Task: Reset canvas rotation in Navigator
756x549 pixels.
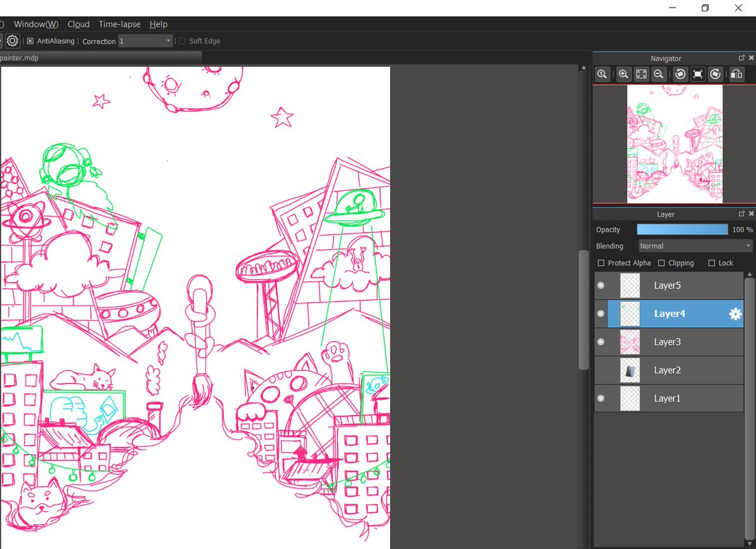Action: point(698,74)
